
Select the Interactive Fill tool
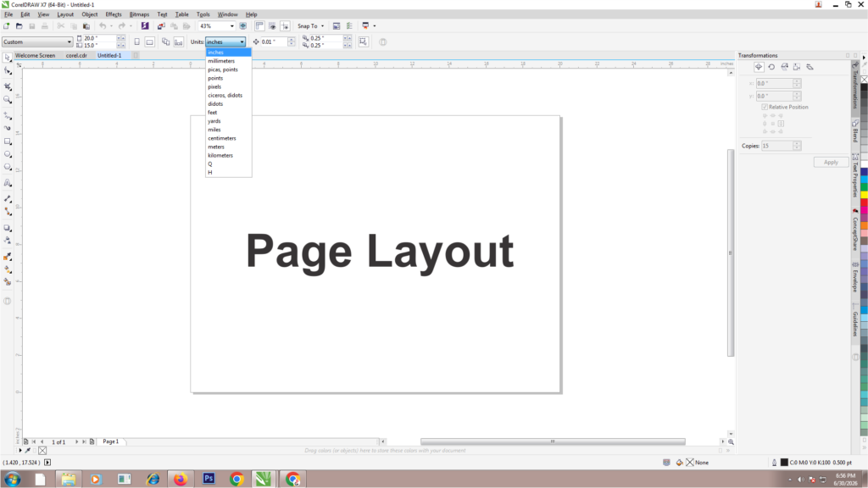tap(7, 269)
